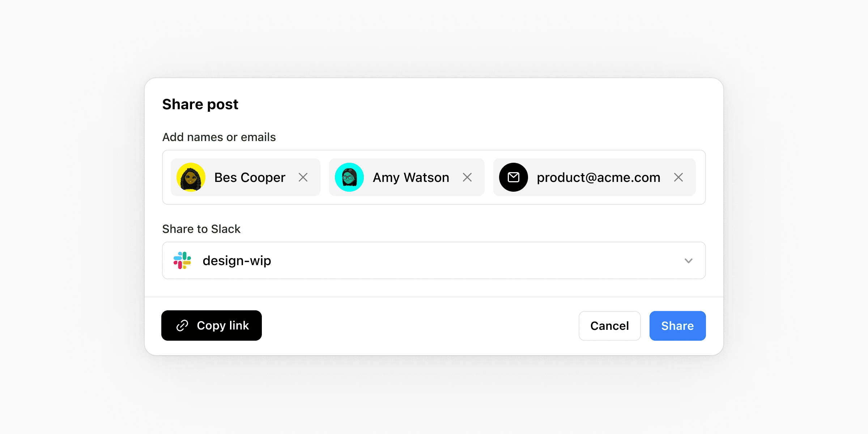Click Copy link to clipboard

pyautogui.click(x=213, y=325)
